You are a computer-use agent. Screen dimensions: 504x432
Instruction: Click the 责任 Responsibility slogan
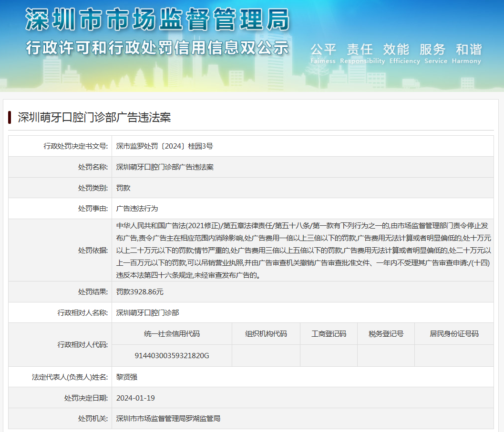(362, 54)
